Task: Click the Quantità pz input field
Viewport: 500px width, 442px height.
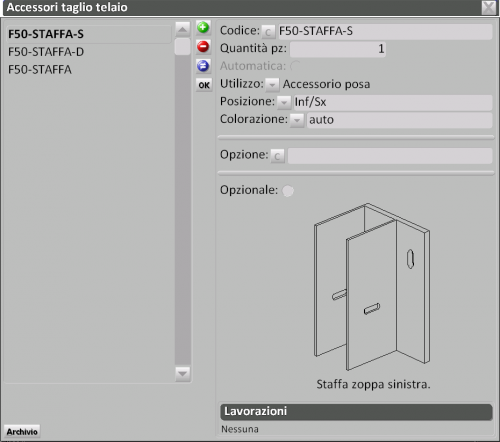Action: tap(338, 49)
